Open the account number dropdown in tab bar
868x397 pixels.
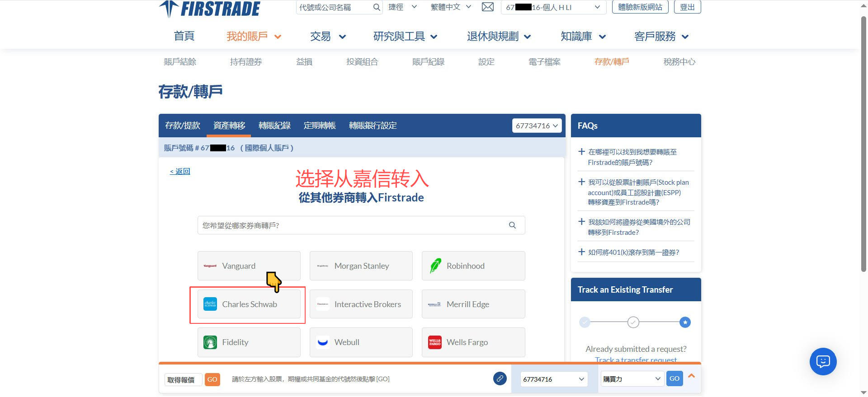[537, 126]
